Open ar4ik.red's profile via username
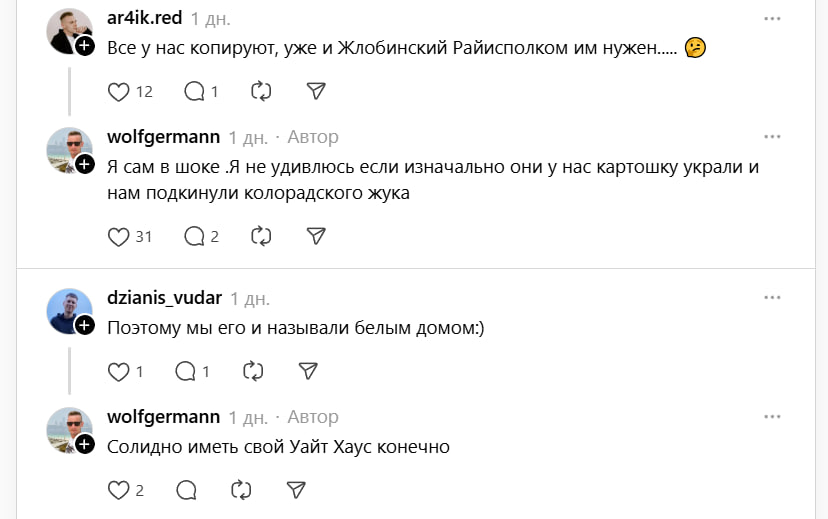828x519 pixels. pyautogui.click(x=144, y=18)
